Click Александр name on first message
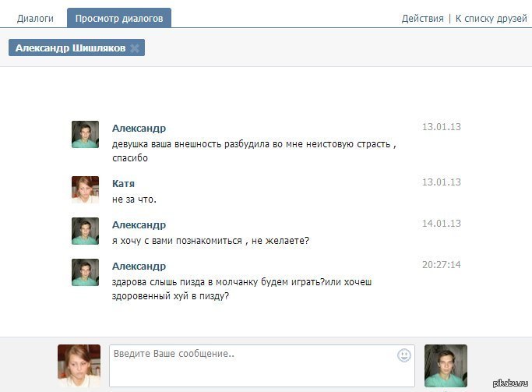The height and width of the screenshot is (392, 532). [x=139, y=128]
